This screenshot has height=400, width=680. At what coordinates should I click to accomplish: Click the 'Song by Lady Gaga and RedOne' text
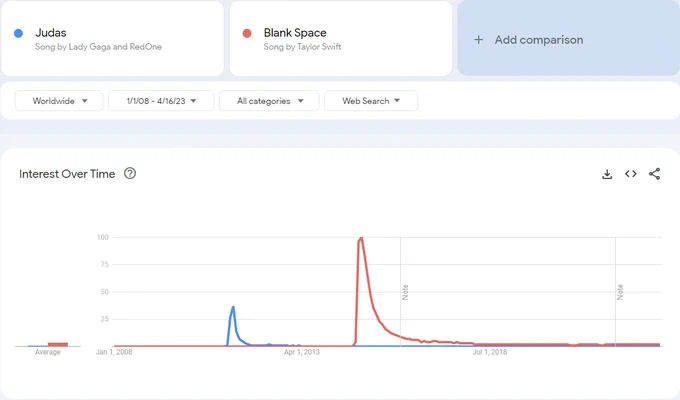98,47
